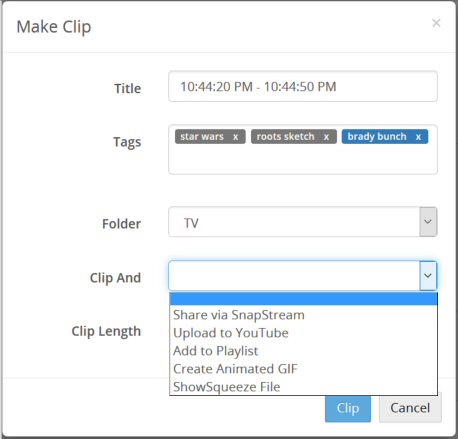
Task: Remove the roots sketch tag
Action: 326,137
